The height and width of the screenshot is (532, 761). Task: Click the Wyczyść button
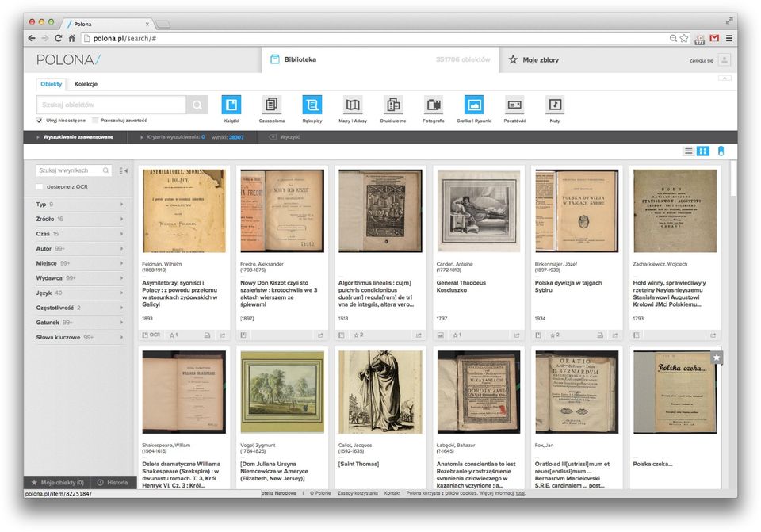click(x=285, y=137)
